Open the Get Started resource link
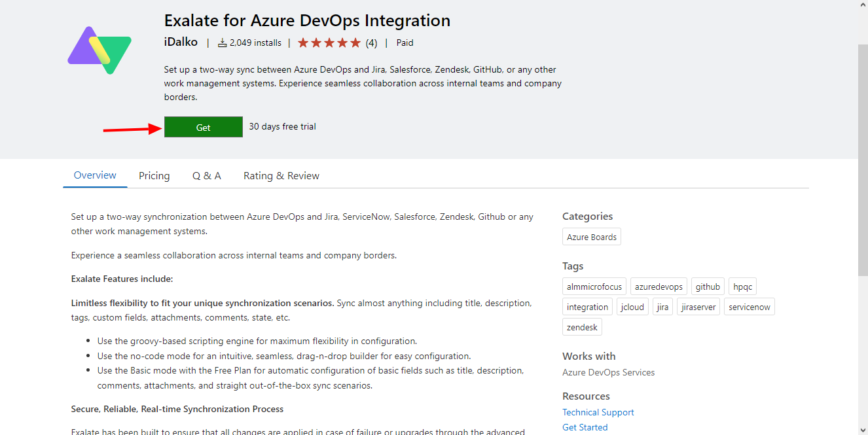Viewport: 868px width, 435px height. pos(585,427)
